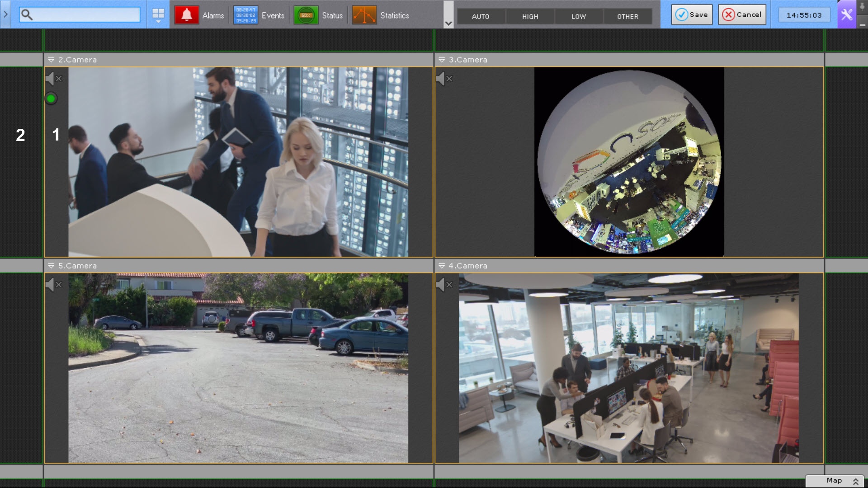Select the AUTO stream quality tab

[x=480, y=17]
